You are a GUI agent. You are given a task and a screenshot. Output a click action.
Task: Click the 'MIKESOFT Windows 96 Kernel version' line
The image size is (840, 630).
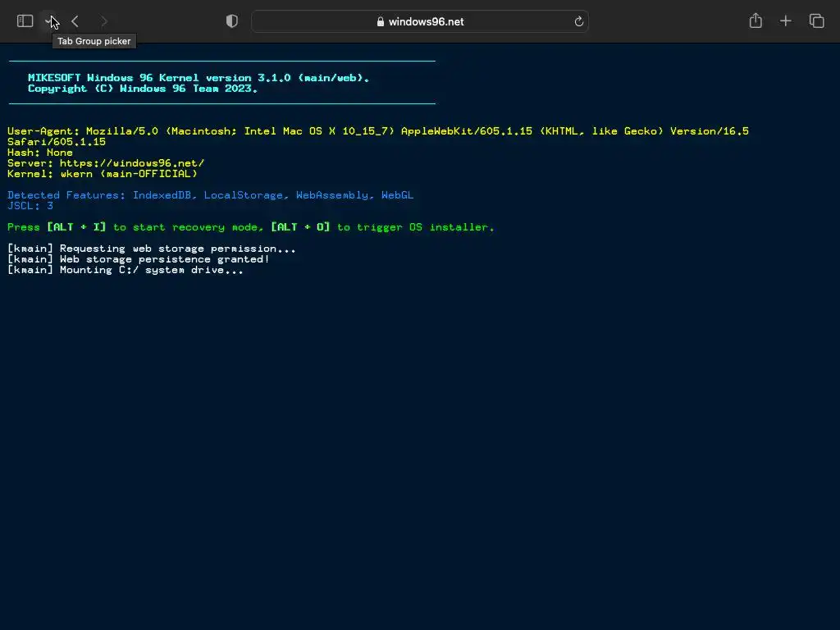199,78
